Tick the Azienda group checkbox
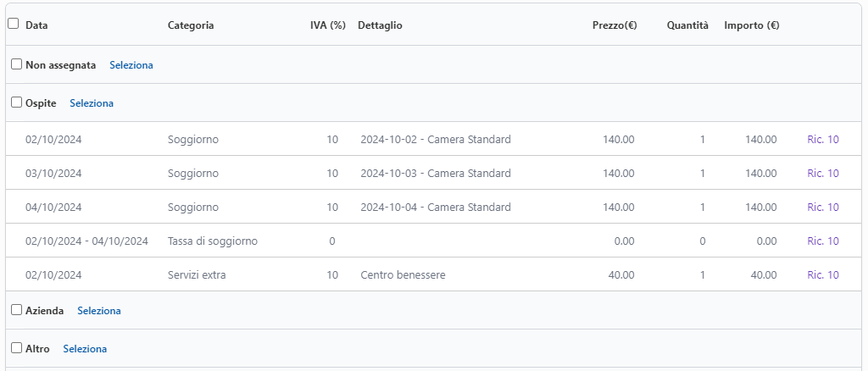 click(16, 310)
